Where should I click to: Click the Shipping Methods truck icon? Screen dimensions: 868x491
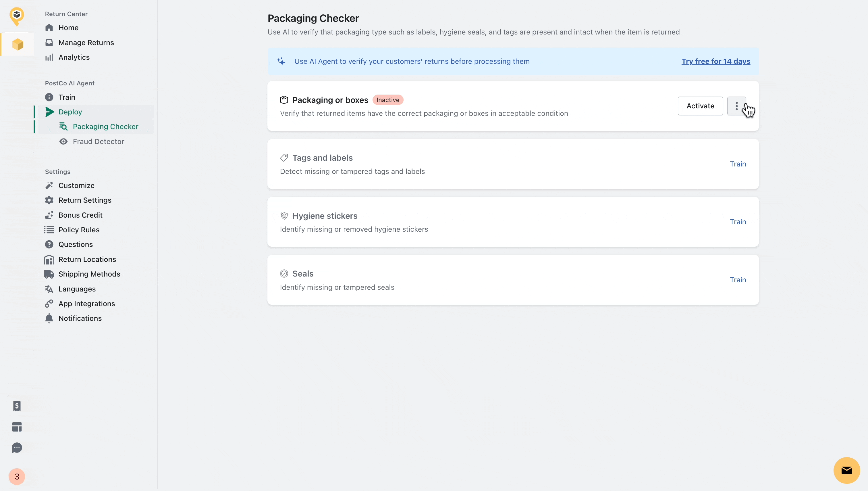(49, 274)
